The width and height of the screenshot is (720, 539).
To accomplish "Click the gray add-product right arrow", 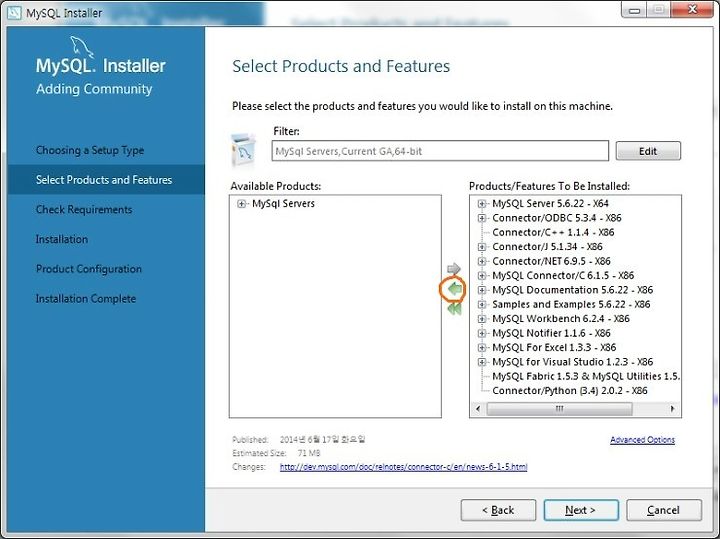I will [x=454, y=269].
